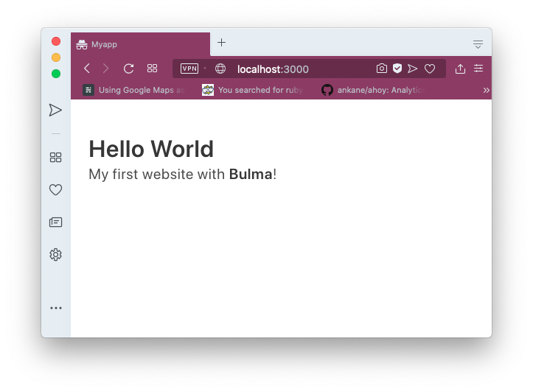Open Easy Setup sliders panel

(478, 69)
